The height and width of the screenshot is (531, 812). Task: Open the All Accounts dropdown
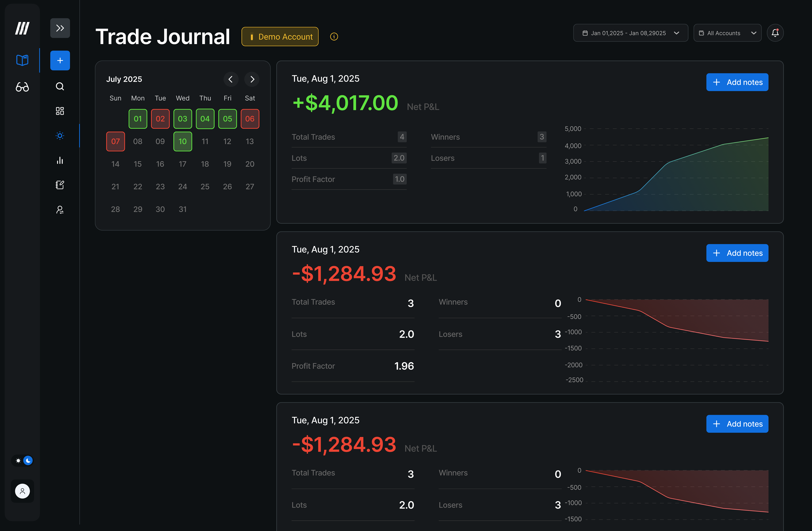pos(727,33)
